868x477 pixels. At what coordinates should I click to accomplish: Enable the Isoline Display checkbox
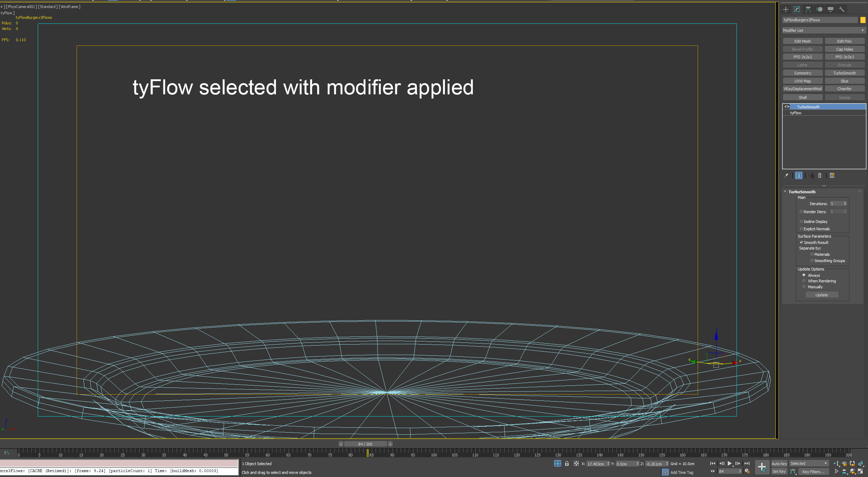[801, 221]
